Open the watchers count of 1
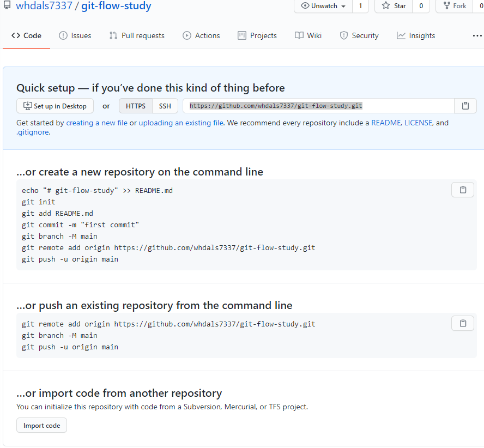Viewport: 484px width, 448px height. 360,6
